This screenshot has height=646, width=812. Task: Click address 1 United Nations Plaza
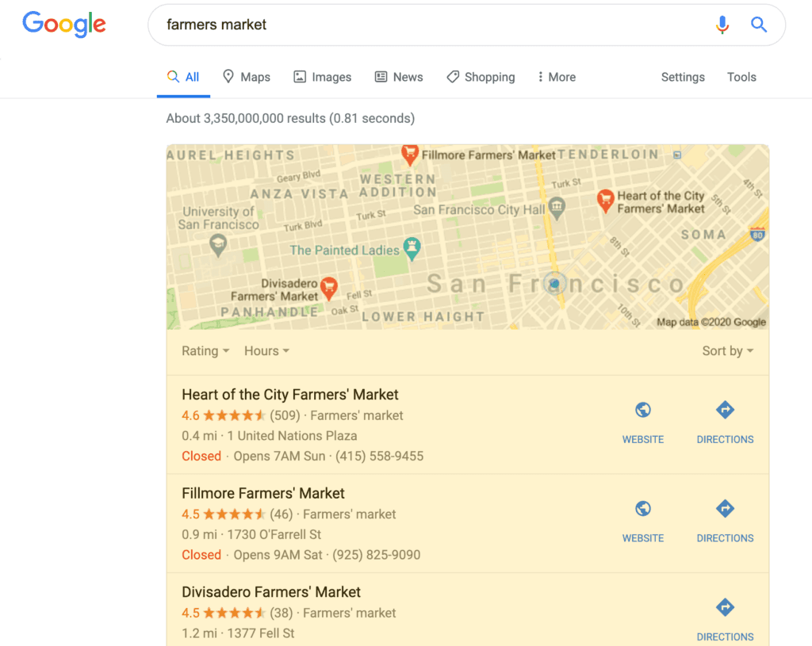[x=292, y=436]
